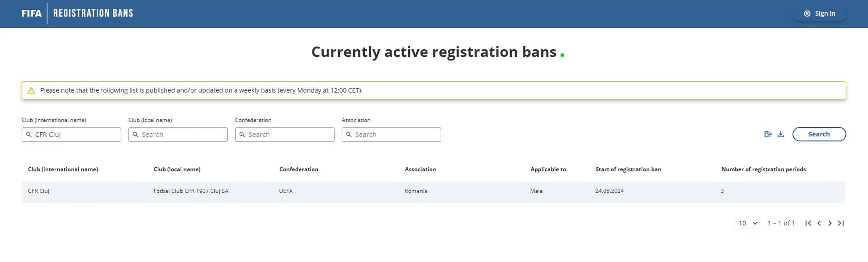This screenshot has height=262, width=868.
Task: Click the FIFA logo in header
Action: pos(31,13)
